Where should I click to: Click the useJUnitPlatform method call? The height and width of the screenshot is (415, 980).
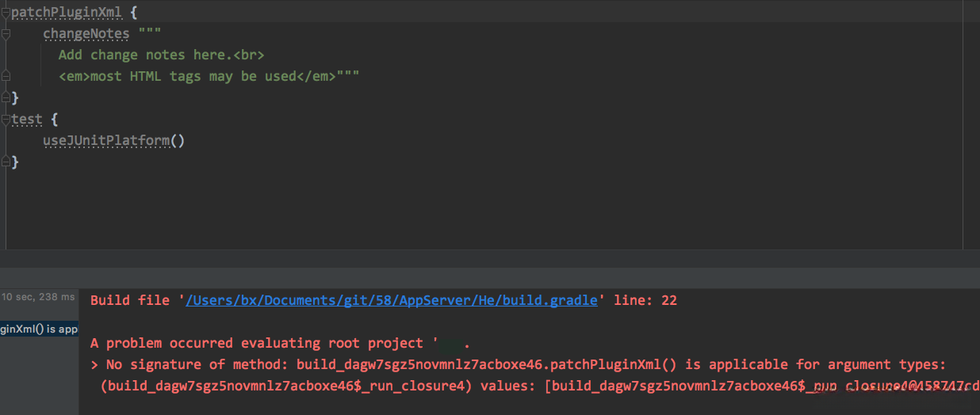(x=106, y=141)
